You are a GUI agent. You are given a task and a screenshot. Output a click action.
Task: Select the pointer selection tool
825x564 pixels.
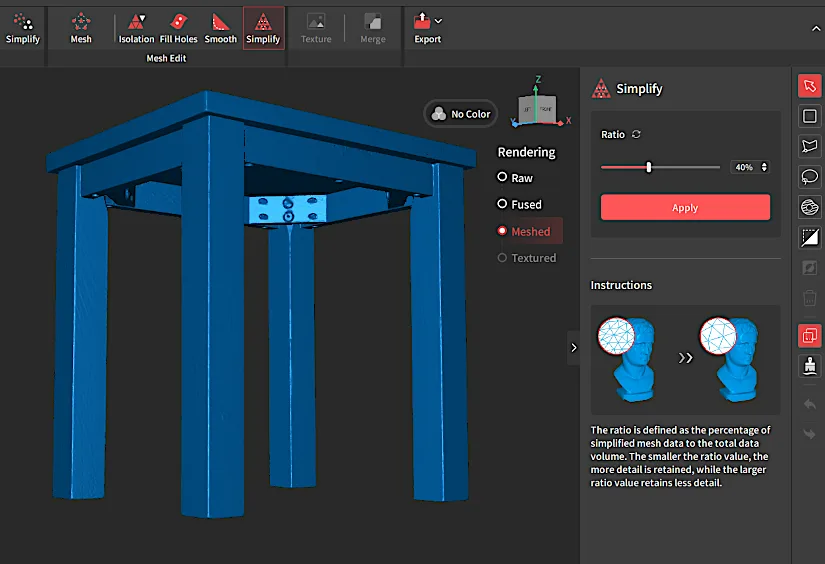tap(810, 86)
